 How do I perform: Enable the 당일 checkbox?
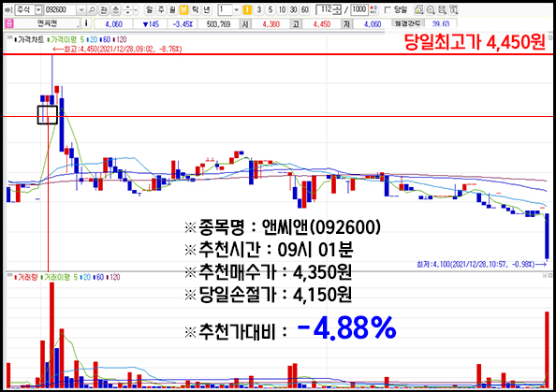pyautogui.click(x=388, y=10)
